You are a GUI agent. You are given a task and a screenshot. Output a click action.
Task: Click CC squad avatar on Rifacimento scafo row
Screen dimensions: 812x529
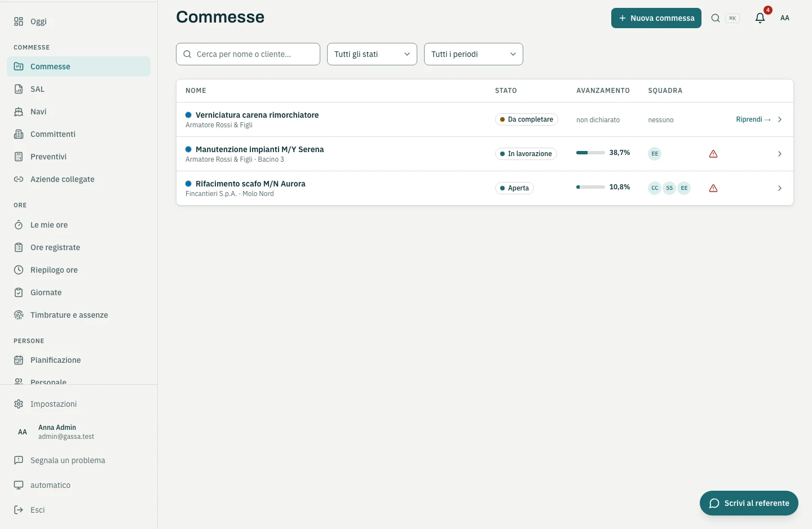click(x=655, y=188)
